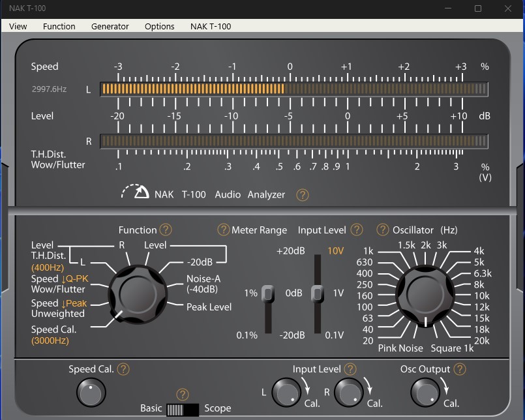Screen dimensions: 525x420
Task: Pick 63 Hz oscillator frequency
Action: (x=367, y=318)
